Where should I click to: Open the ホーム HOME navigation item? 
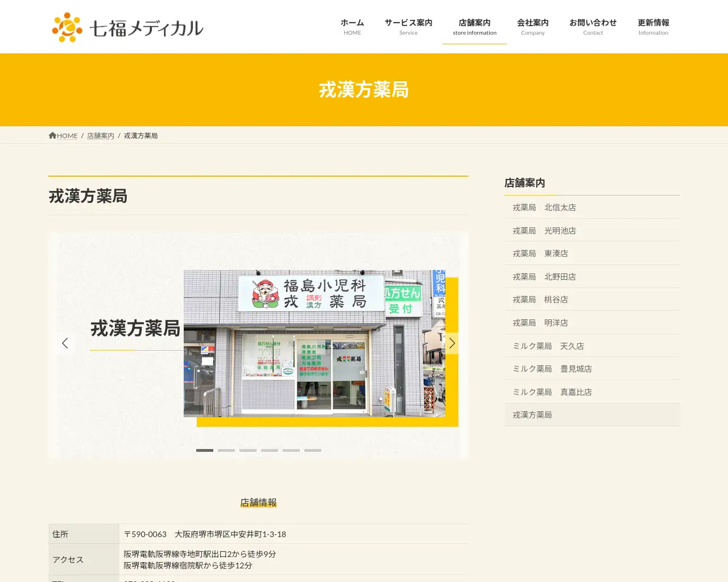[x=352, y=26]
